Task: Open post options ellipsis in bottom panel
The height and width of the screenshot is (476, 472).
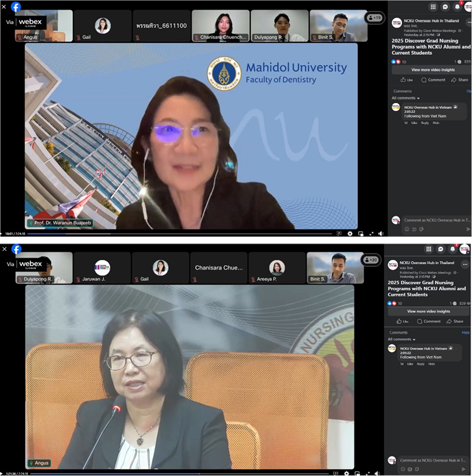Action: pos(465,264)
